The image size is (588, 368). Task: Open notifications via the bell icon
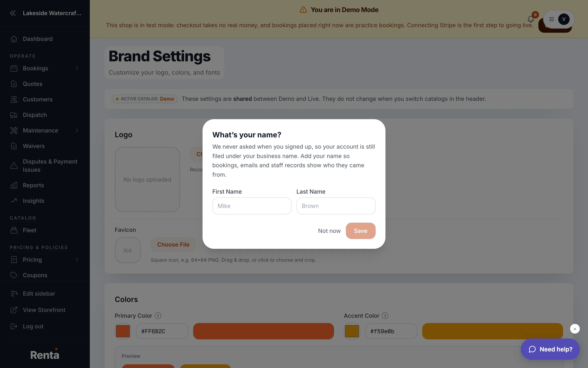531,19
